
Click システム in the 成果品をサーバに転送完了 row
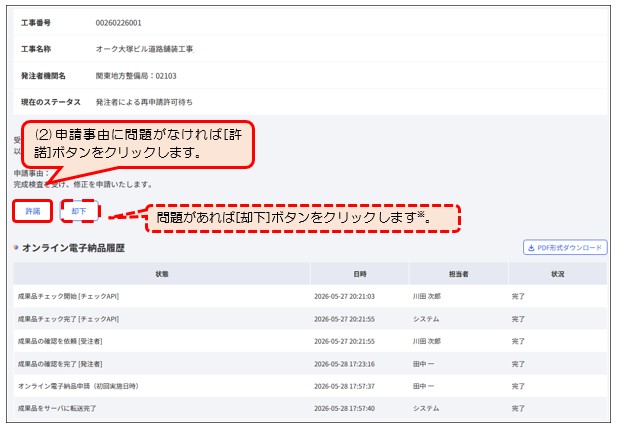click(426, 408)
